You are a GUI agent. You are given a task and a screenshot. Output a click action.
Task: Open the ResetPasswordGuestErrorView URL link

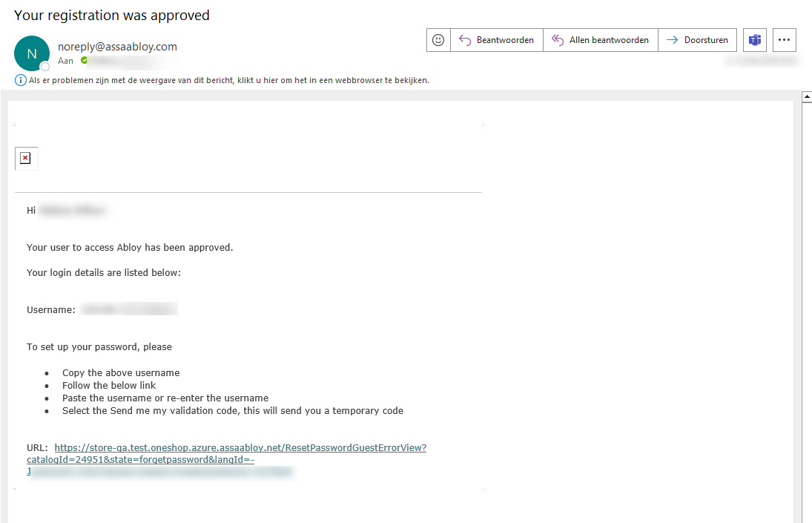227,453
